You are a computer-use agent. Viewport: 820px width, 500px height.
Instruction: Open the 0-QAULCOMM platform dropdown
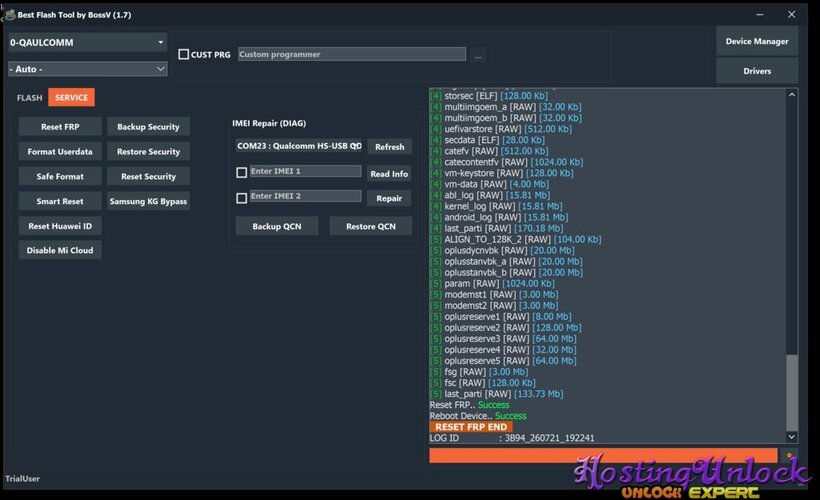(87, 42)
